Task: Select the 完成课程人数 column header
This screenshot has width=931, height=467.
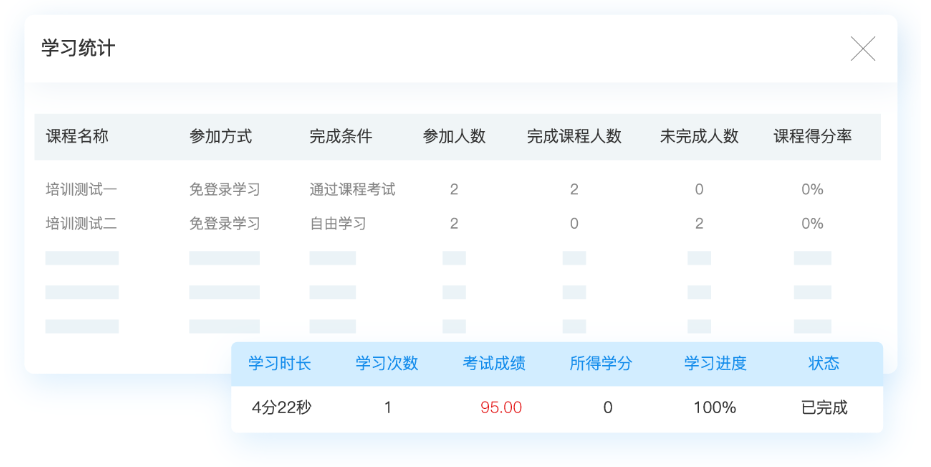Action: (574, 136)
